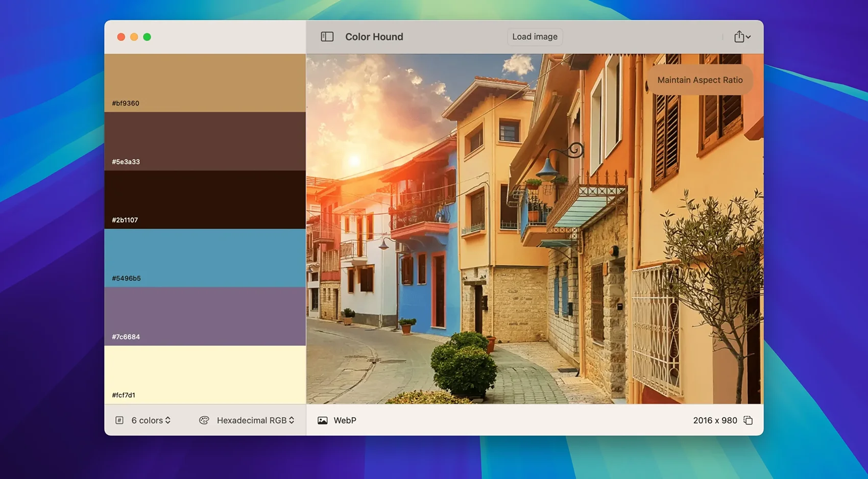Viewport: 868px width, 479px height.
Task: Click the palette color format icon
Action: 204,420
